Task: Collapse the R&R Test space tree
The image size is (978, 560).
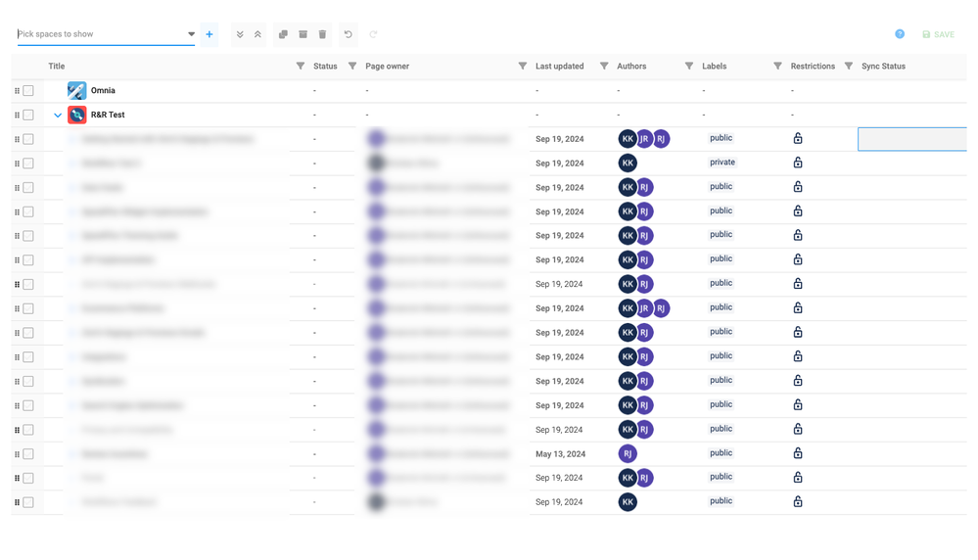Action: pos(58,116)
